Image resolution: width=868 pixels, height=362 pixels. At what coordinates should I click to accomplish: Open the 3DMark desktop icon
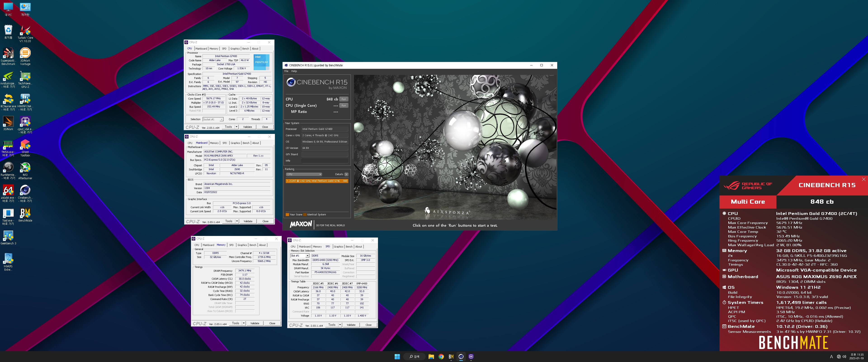tap(8, 123)
